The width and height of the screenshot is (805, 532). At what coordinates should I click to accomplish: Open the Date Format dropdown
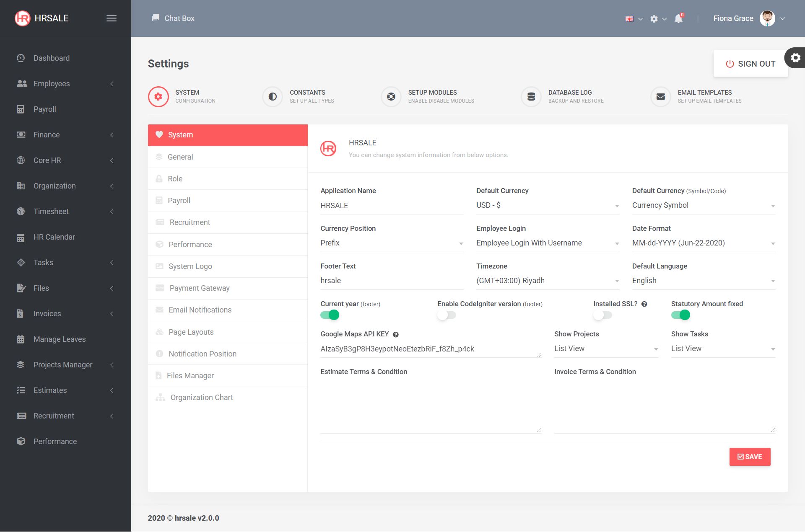[703, 243]
